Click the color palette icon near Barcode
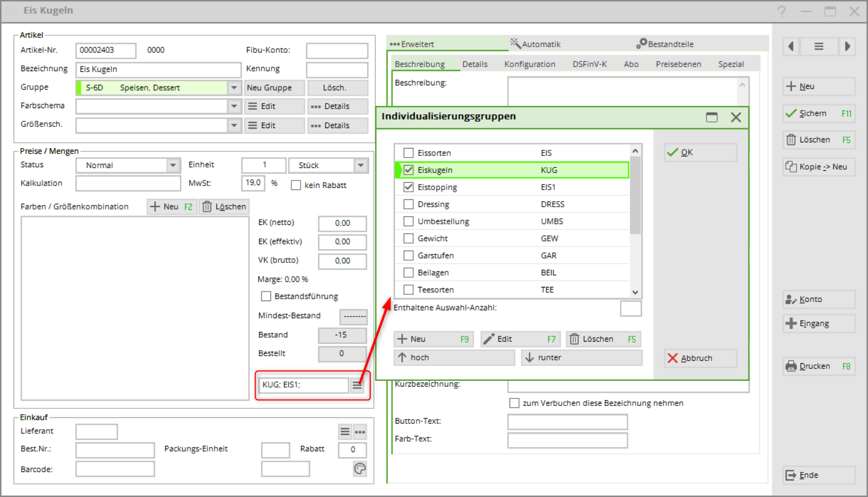868x497 pixels. click(x=360, y=469)
